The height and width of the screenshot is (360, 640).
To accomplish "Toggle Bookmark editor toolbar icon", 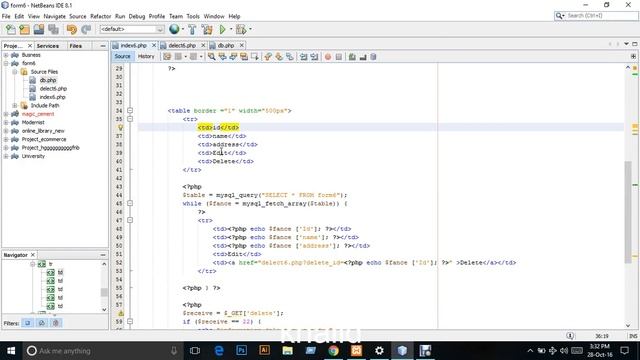I will coord(289,57).
